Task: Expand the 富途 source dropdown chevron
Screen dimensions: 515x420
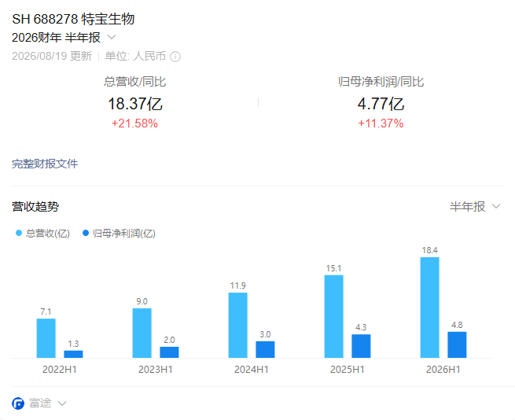Action: (62, 403)
